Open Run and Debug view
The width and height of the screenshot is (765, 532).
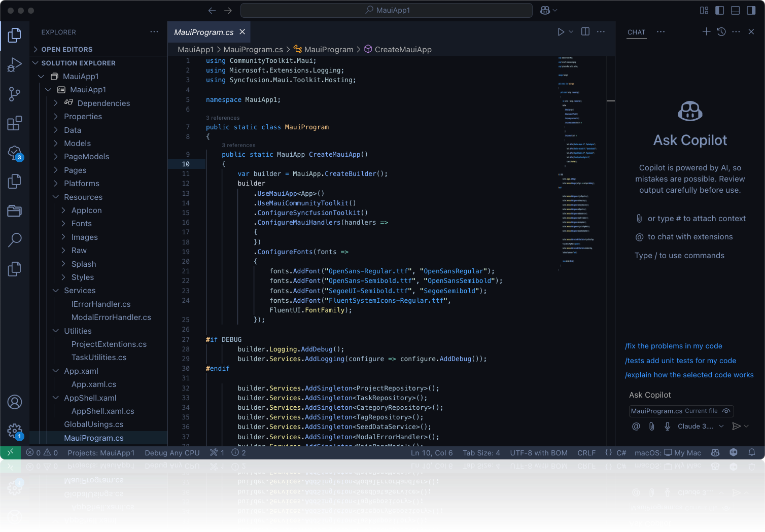tap(15, 65)
